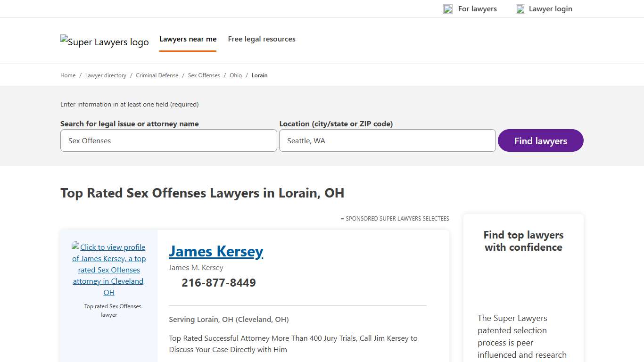Click the For lawyers icon
This screenshot has height=362, width=644.
point(447,8)
